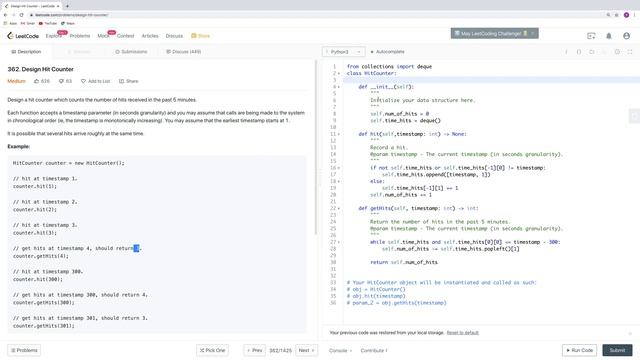Go back with browser back arrow

point(5,15)
